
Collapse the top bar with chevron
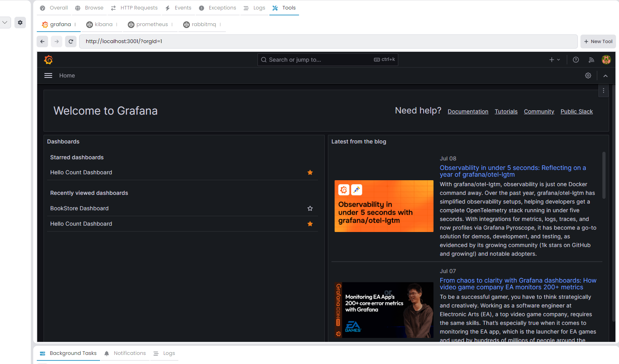[606, 75]
